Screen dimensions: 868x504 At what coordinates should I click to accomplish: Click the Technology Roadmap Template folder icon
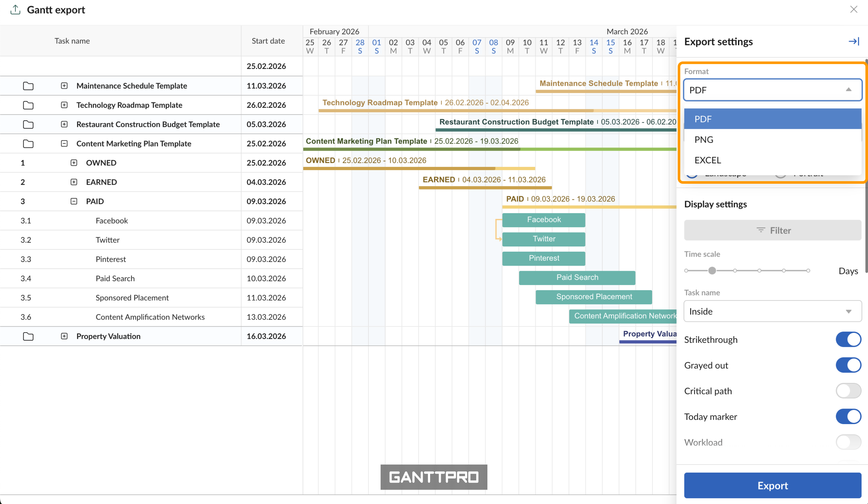click(28, 105)
